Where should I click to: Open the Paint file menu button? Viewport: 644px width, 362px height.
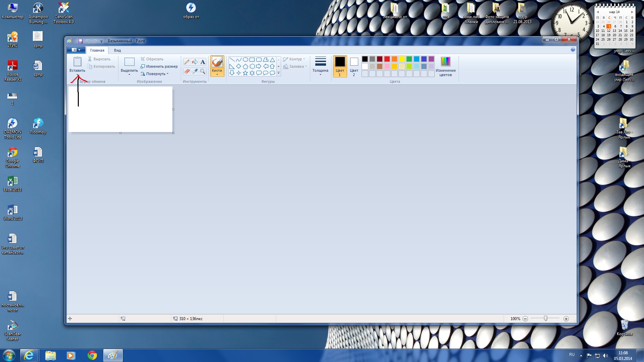coord(76,50)
